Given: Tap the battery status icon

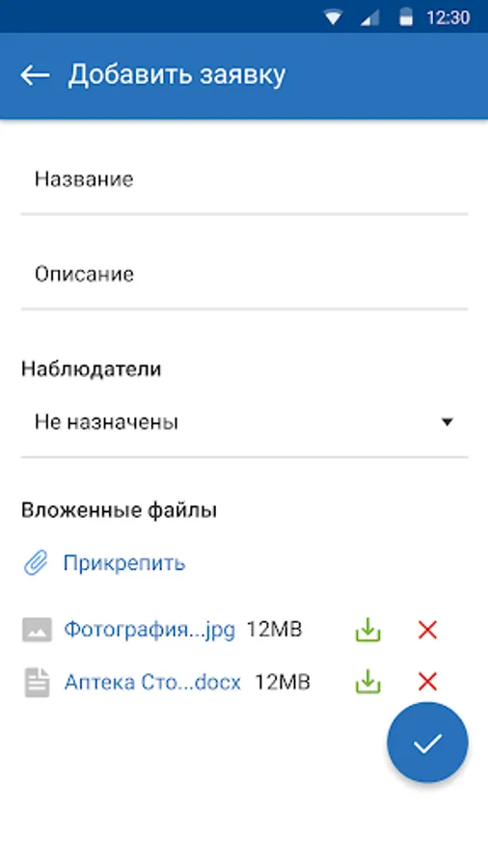Looking at the screenshot, I should [406, 17].
